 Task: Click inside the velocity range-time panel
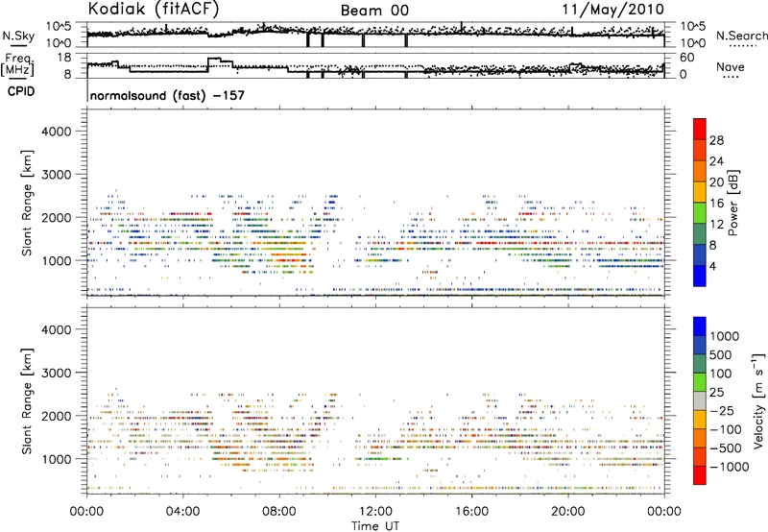pyautogui.click(x=375, y=400)
